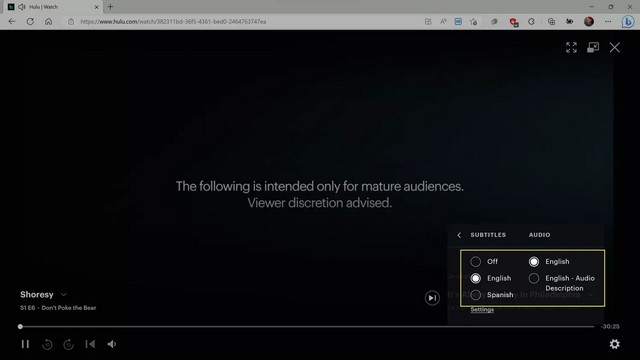The height and width of the screenshot is (360, 640).
Task: Mute the volume speaker icon
Action: pyautogui.click(x=111, y=344)
